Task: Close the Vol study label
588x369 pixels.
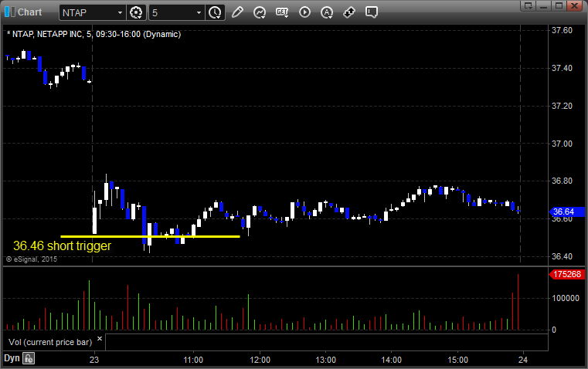Action: coord(100,339)
